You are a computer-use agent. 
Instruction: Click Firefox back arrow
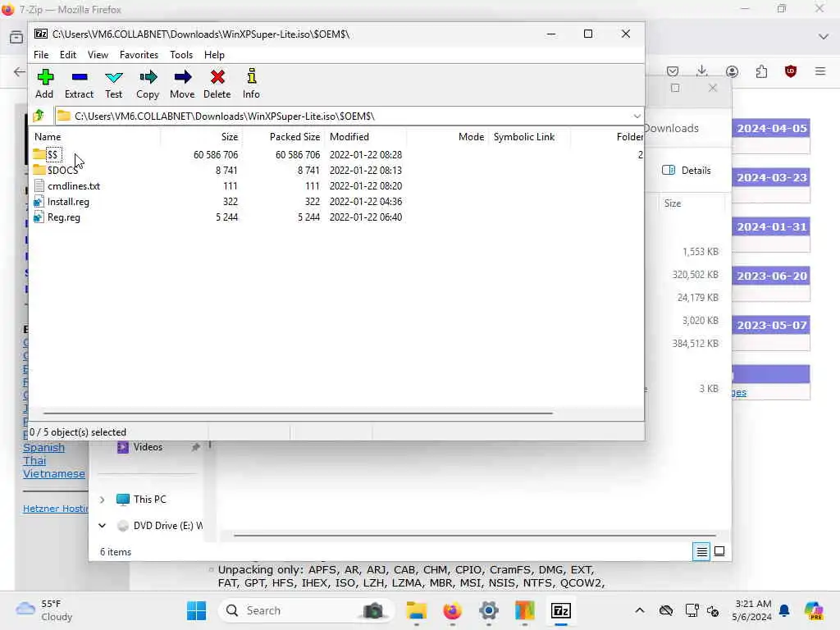pyautogui.click(x=20, y=71)
